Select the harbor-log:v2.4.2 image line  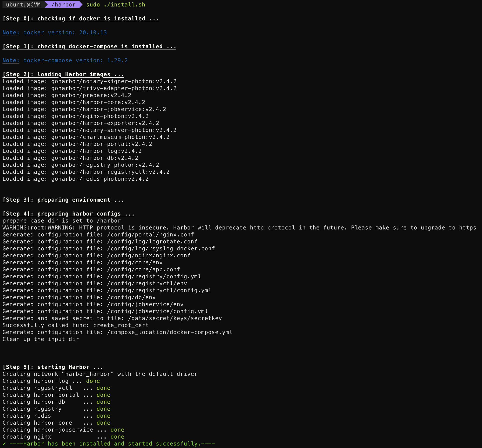[72, 151]
